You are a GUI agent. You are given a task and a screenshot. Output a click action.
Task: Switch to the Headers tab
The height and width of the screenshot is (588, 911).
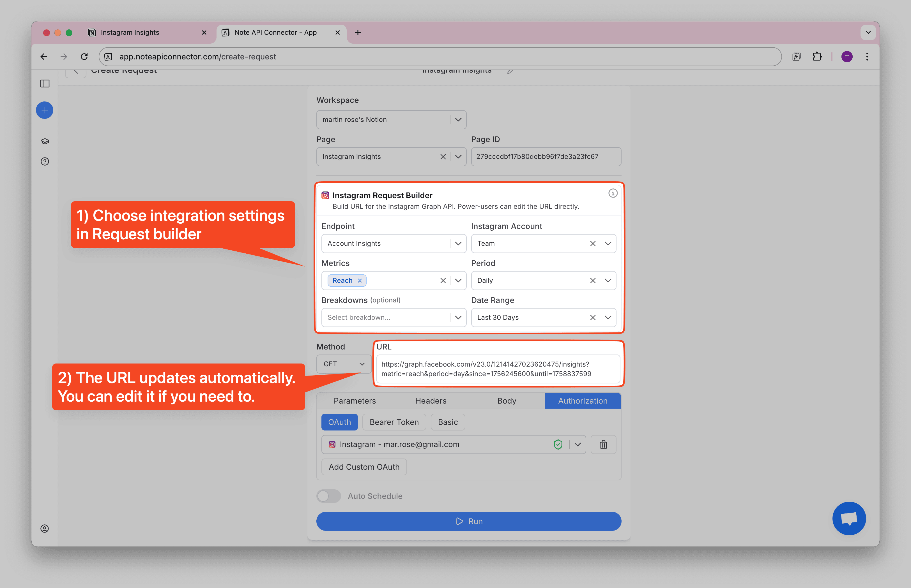point(431,401)
